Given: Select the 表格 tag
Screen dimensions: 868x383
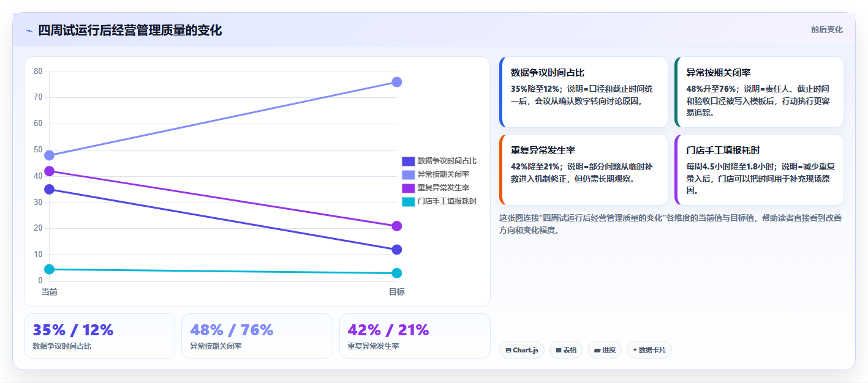Looking at the screenshot, I should [565, 350].
